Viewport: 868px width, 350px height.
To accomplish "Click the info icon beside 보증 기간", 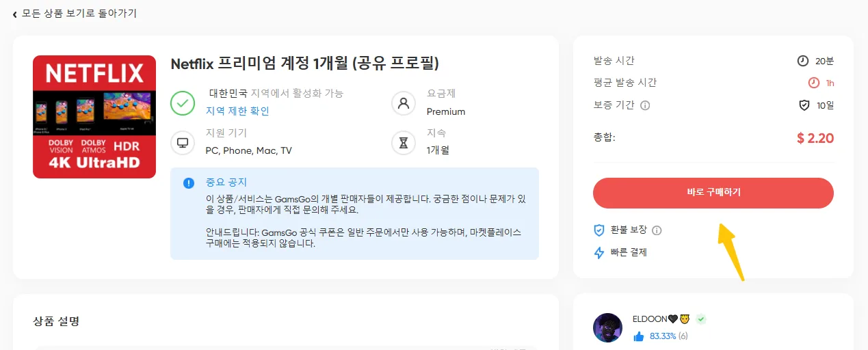I will 645,105.
